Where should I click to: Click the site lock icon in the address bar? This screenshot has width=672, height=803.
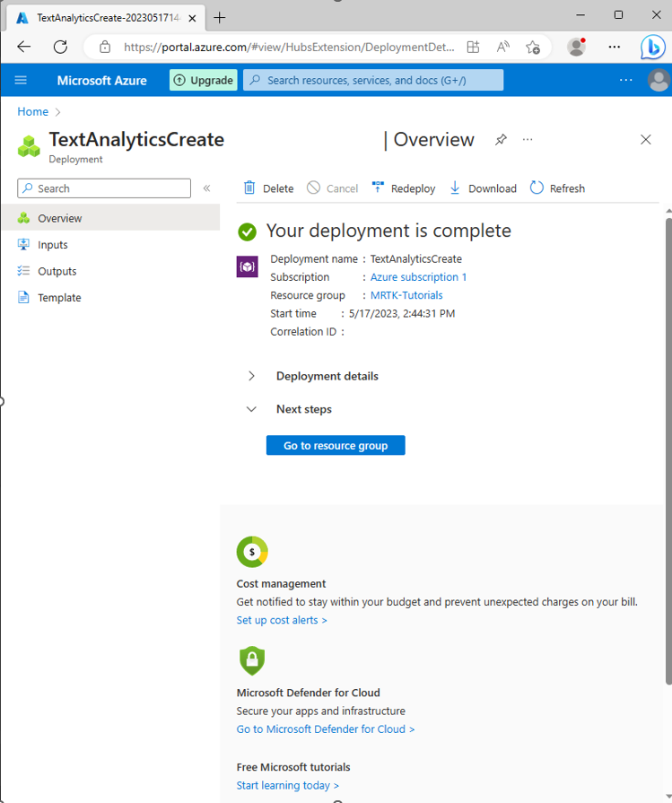pos(104,48)
